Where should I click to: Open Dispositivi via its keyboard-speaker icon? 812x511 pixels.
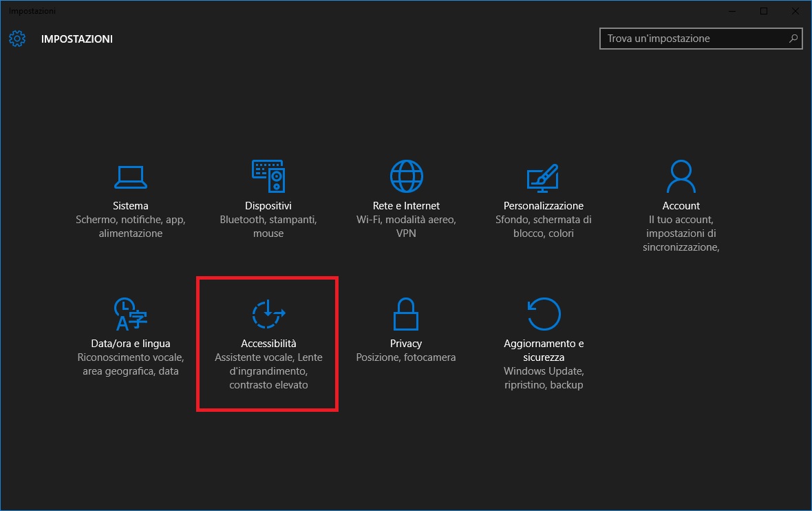coord(268,177)
